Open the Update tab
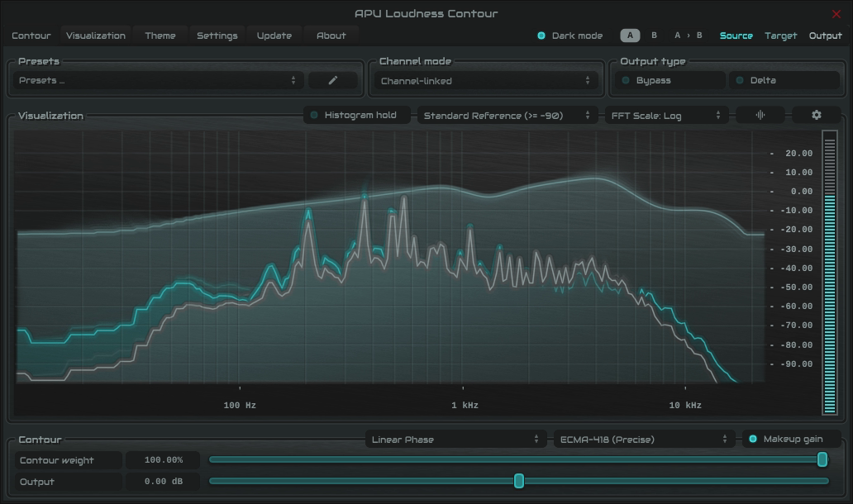This screenshot has width=853, height=504. [274, 36]
